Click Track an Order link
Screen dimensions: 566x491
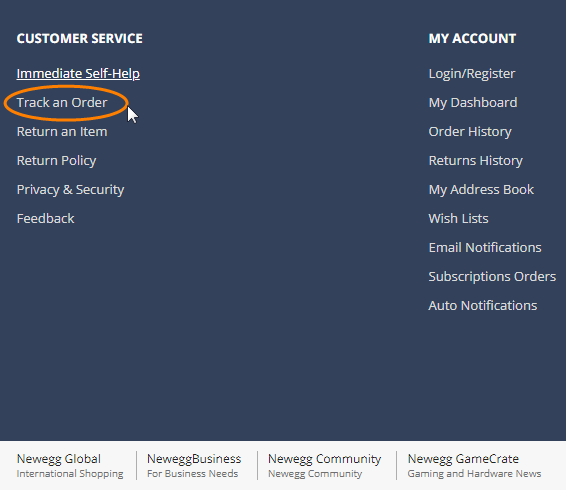pos(62,103)
